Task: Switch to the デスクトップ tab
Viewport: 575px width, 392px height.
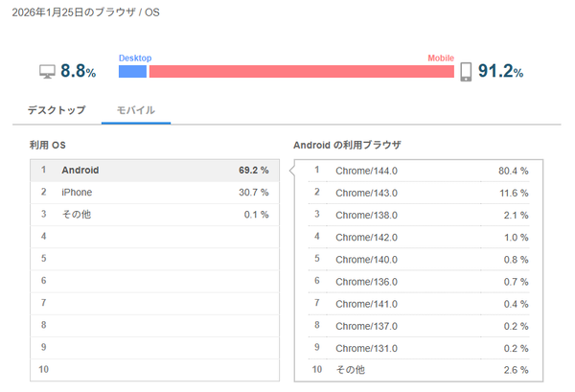Action: coord(56,110)
